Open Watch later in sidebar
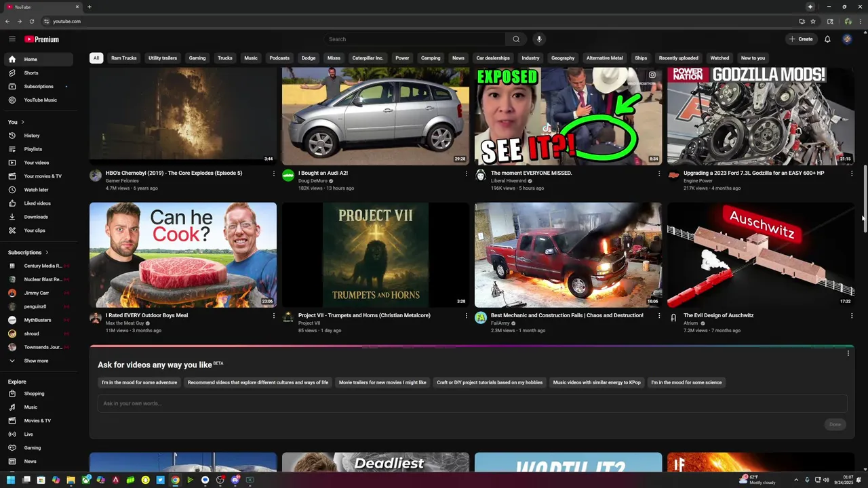 pyautogui.click(x=39, y=190)
